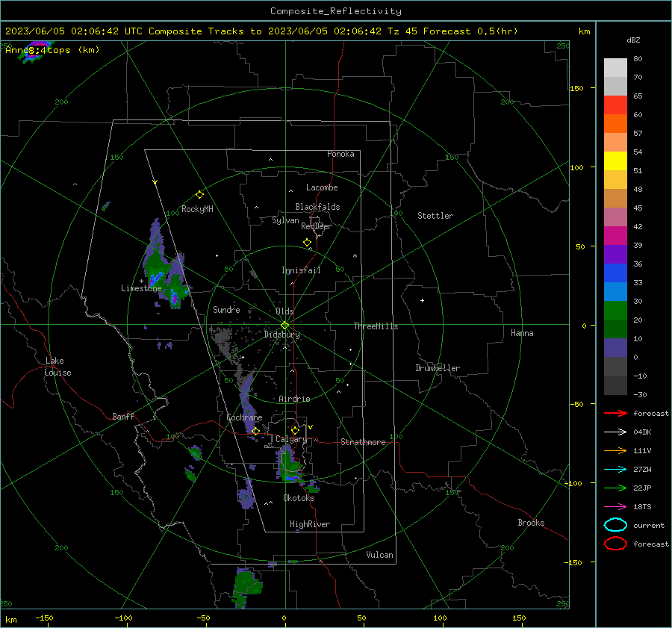Click the HighRiver label

tap(310, 524)
